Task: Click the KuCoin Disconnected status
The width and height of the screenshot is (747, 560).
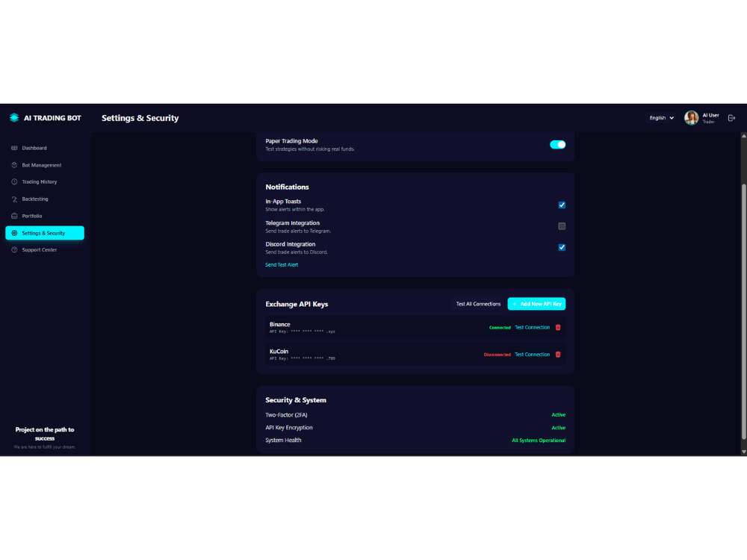Action: click(x=497, y=355)
